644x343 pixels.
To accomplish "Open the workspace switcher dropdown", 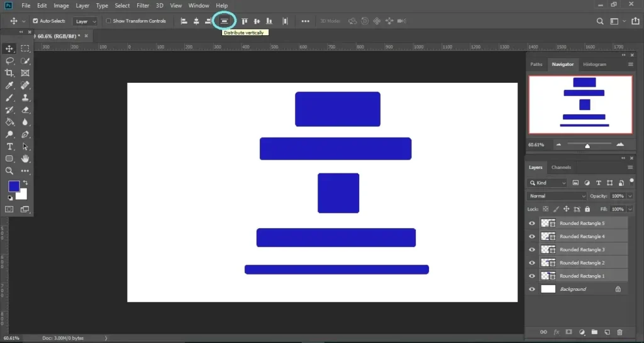I will pos(618,21).
